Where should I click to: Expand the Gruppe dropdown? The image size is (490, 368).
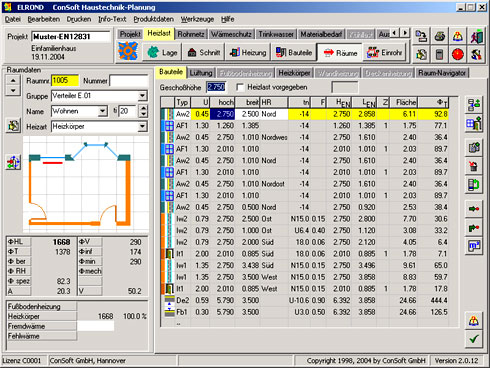tap(143, 96)
